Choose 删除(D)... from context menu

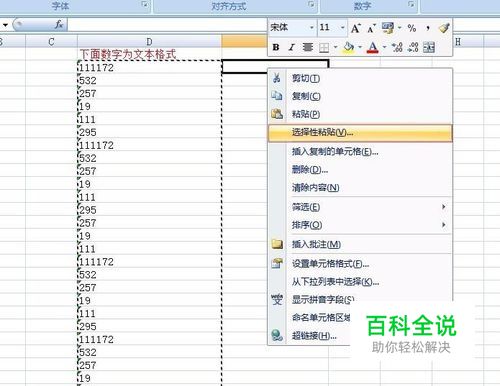click(x=360, y=170)
